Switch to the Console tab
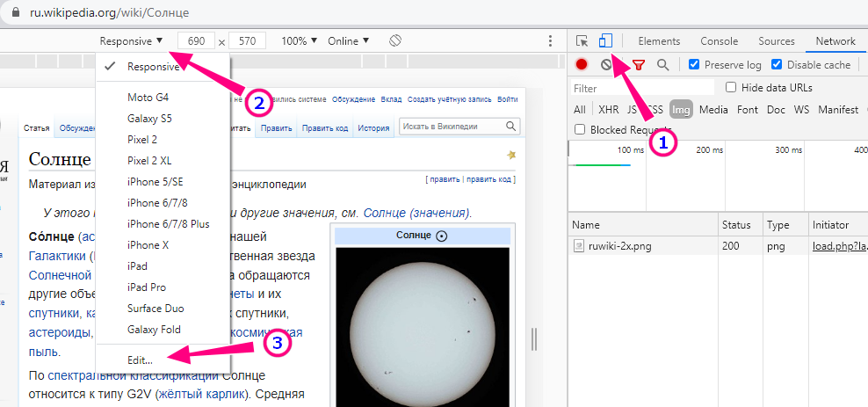The height and width of the screenshot is (407, 868). click(x=719, y=41)
